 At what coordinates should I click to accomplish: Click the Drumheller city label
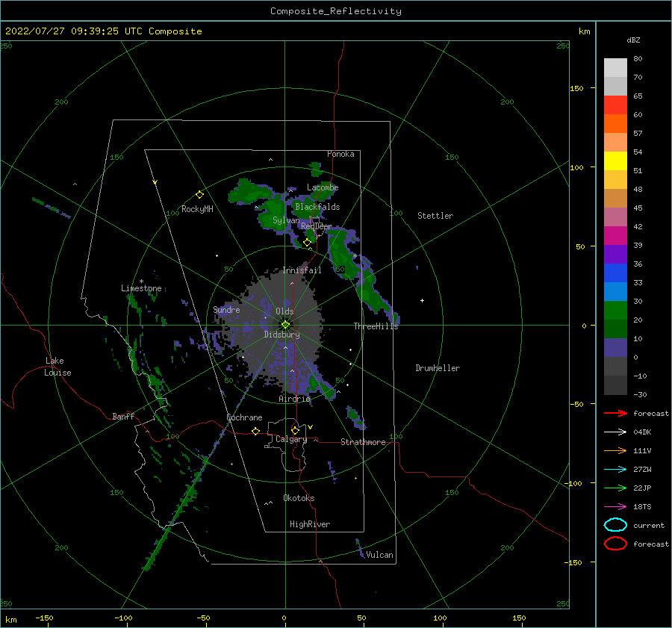438,368
